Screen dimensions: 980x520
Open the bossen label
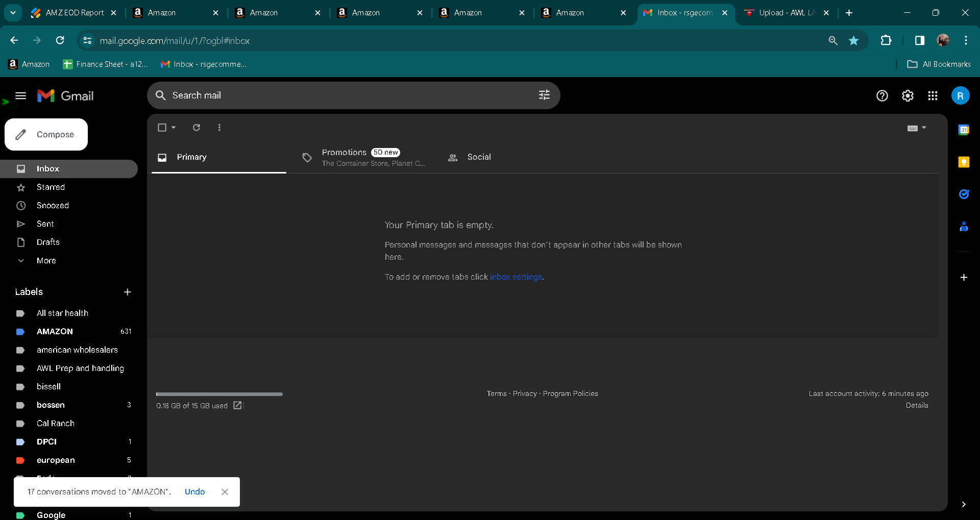[x=69, y=405]
